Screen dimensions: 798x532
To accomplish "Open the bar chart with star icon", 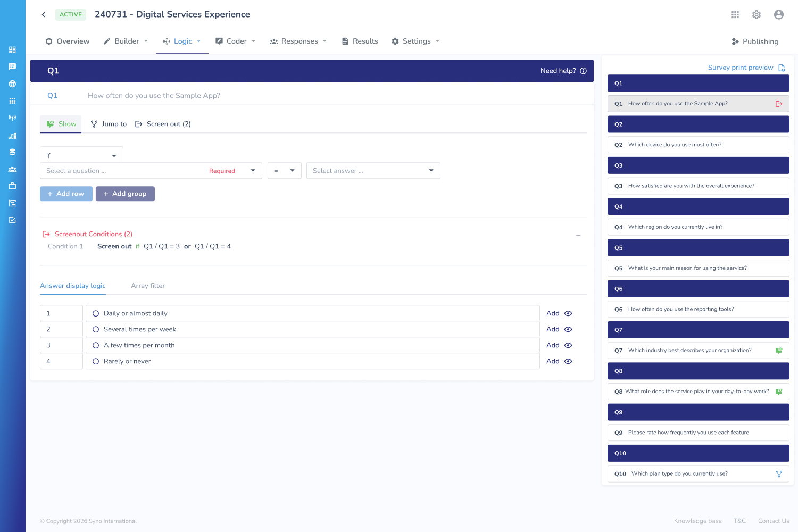I will click(12, 135).
